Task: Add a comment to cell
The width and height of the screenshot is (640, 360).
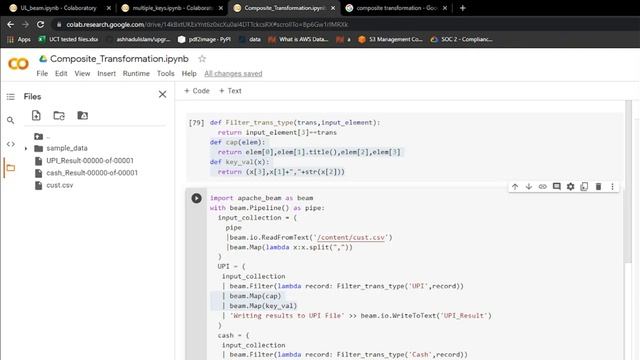Action: click(x=556, y=187)
